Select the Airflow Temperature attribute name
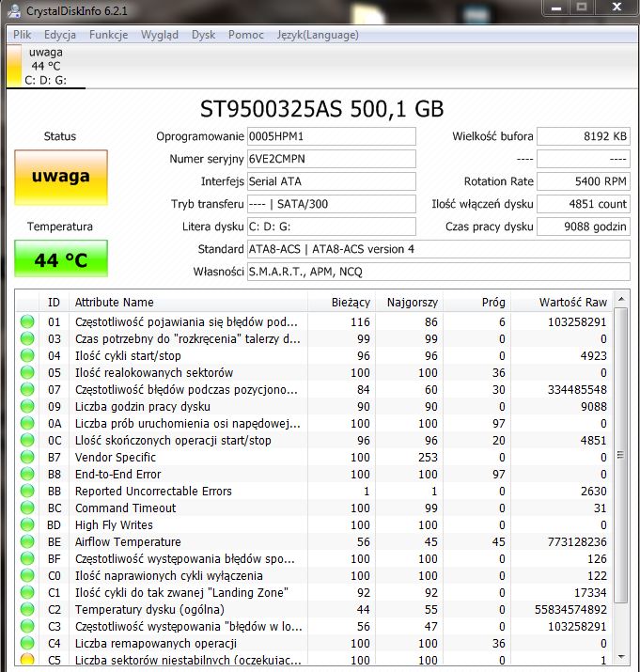 click(x=128, y=541)
